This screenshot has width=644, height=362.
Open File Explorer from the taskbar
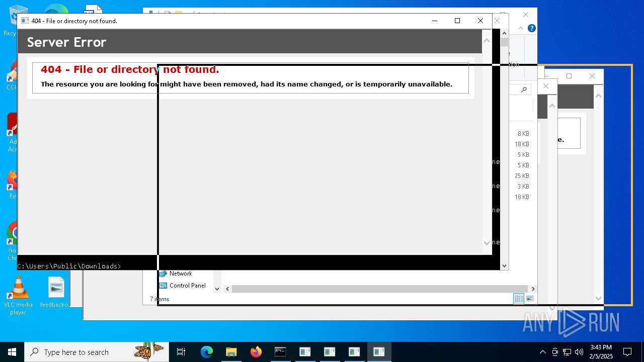pyautogui.click(x=231, y=352)
